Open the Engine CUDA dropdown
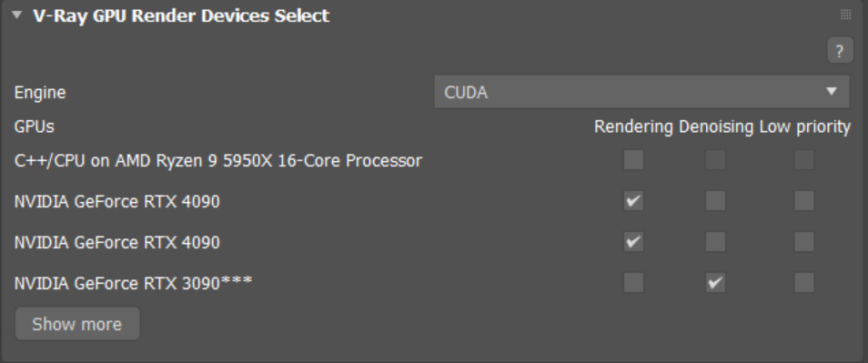 point(641,92)
